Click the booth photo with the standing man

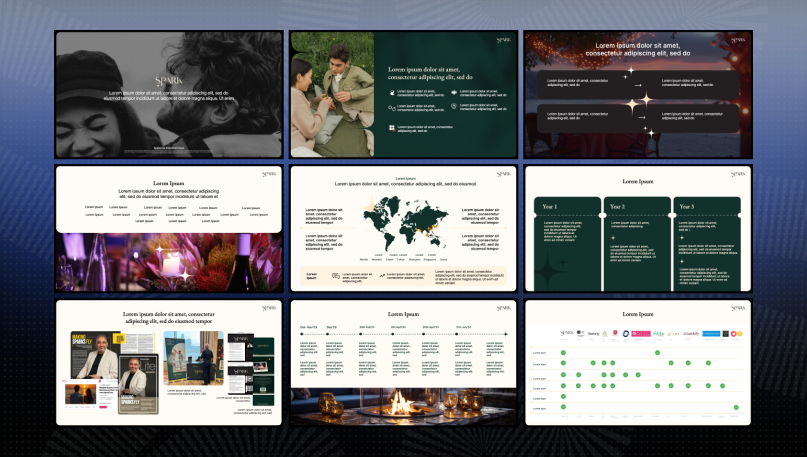tap(194, 358)
